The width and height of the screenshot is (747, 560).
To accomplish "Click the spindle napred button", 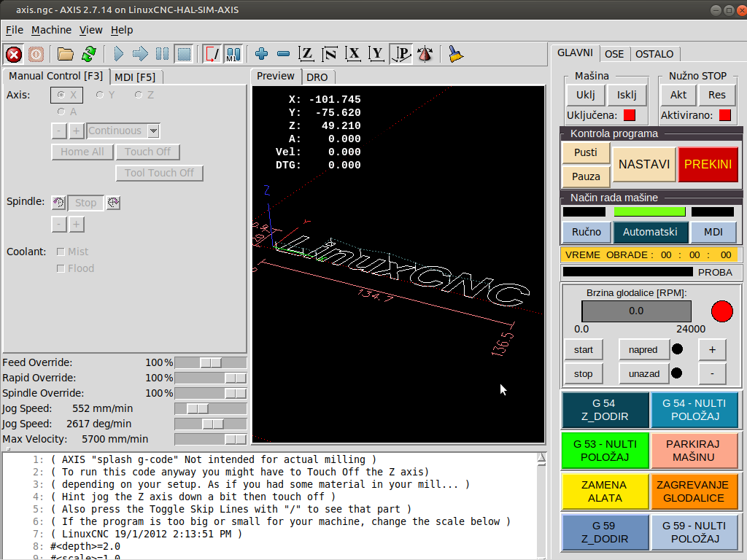I will click(643, 350).
